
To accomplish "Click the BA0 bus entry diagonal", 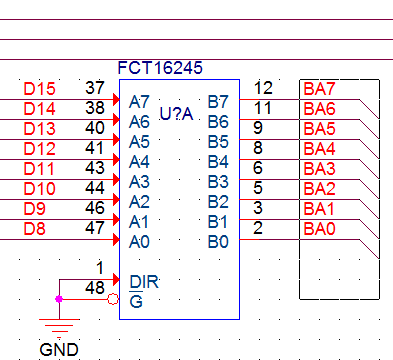I will [369, 249].
